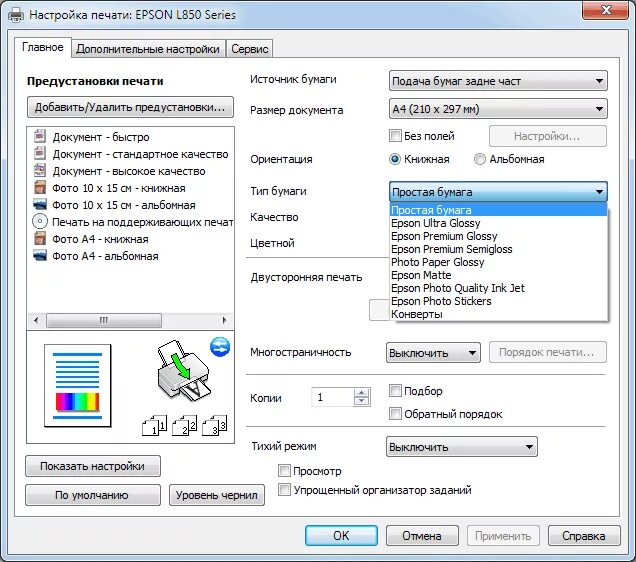
Task: Toggle Упрощенный организатор заданий checkbox
Action: (284, 489)
